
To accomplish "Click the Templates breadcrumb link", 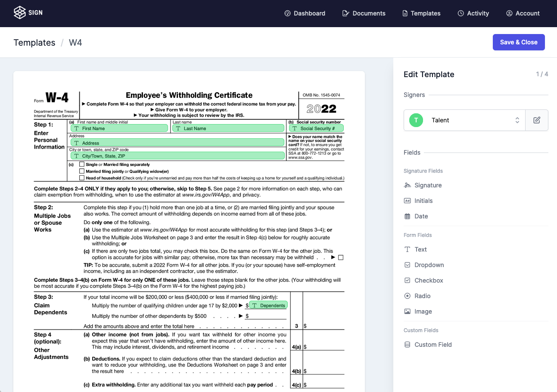I will pyautogui.click(x=34, y=43).
